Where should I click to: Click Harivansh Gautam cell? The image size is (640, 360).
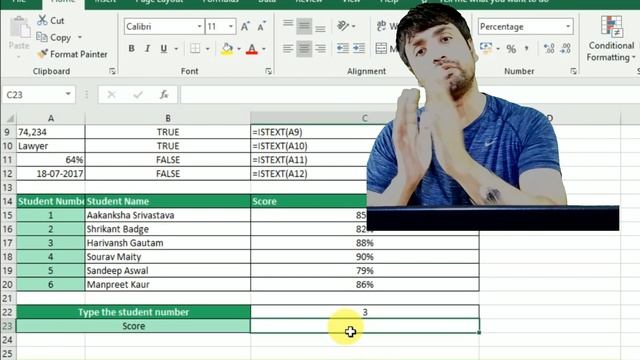pyautogui.click(x=168, y=243)
